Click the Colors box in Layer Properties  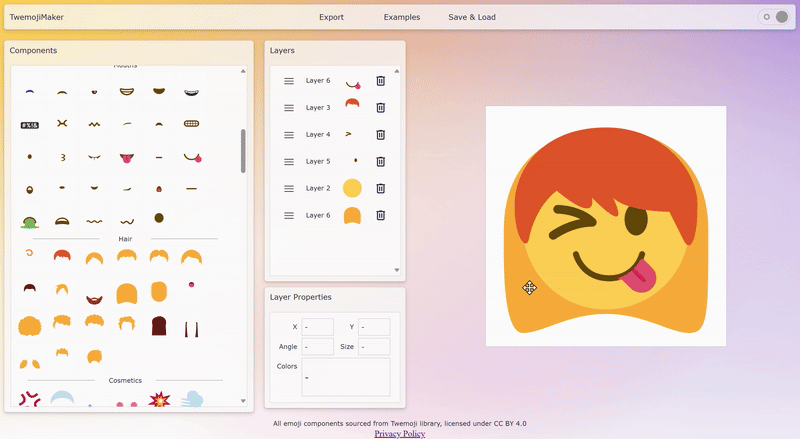[x=345, y=377]
